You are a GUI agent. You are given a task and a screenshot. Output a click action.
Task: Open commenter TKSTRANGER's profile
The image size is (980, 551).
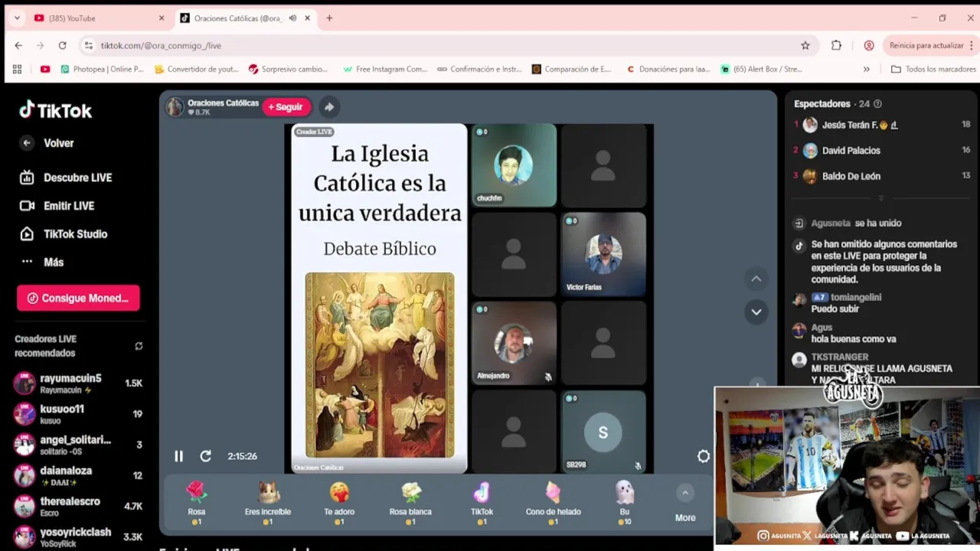click(839, 357)
